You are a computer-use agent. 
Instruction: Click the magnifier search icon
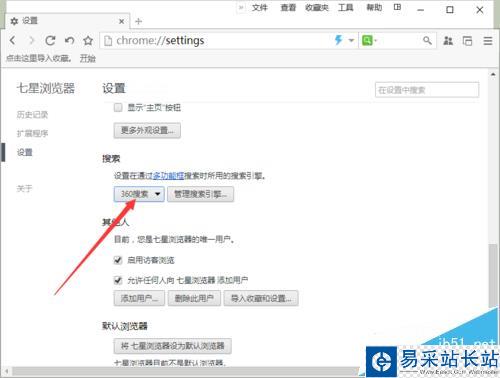pos(427,41)
